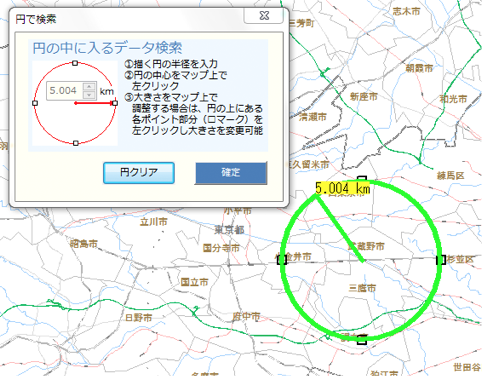Click the 三鷹市 label inside the circle
Screen dimensions: 482x376
click(x=362, y=288)
